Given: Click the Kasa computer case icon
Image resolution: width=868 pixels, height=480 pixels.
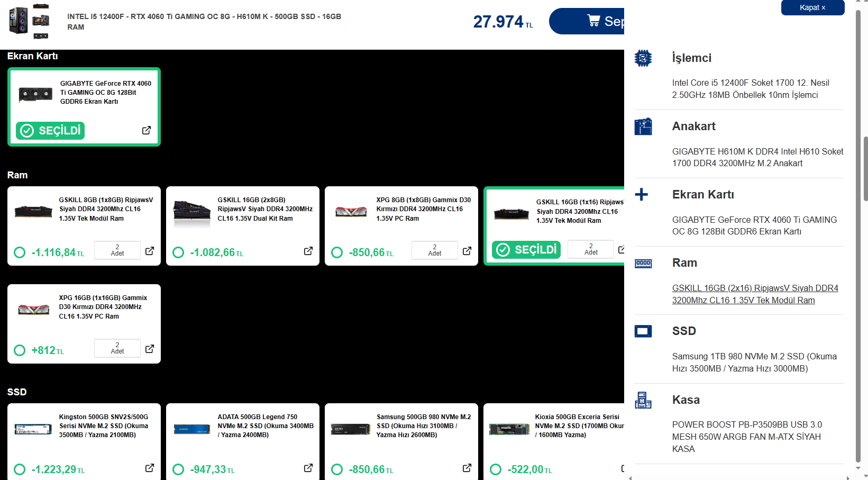Looking at the screenshot, I should tap(643, 400).
